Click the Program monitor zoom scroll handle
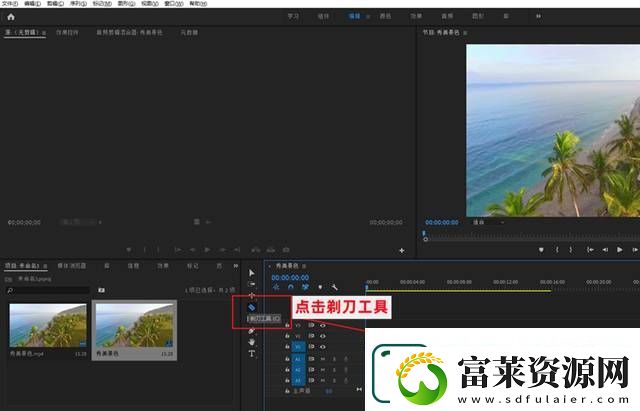This screenshot has height=411, width=640. 426,240
